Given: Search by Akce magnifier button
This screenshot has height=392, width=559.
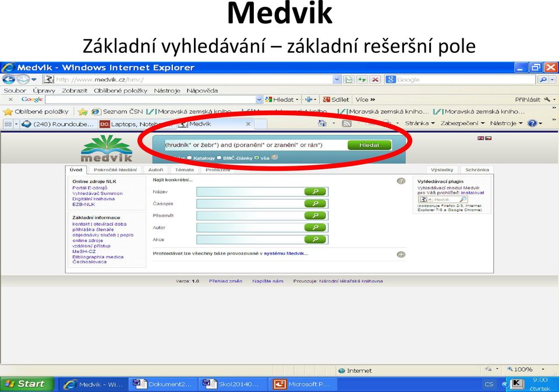Looking at the screenshot, I should [x=315, y=240].
